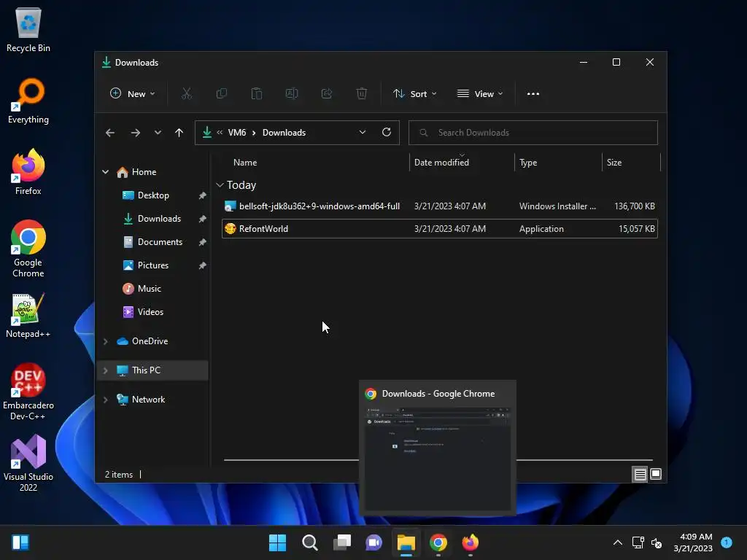The width and height of the screenshot is (747, 560).
Task: Open taskbar Search magnifier
Action: tap(309, 542)
